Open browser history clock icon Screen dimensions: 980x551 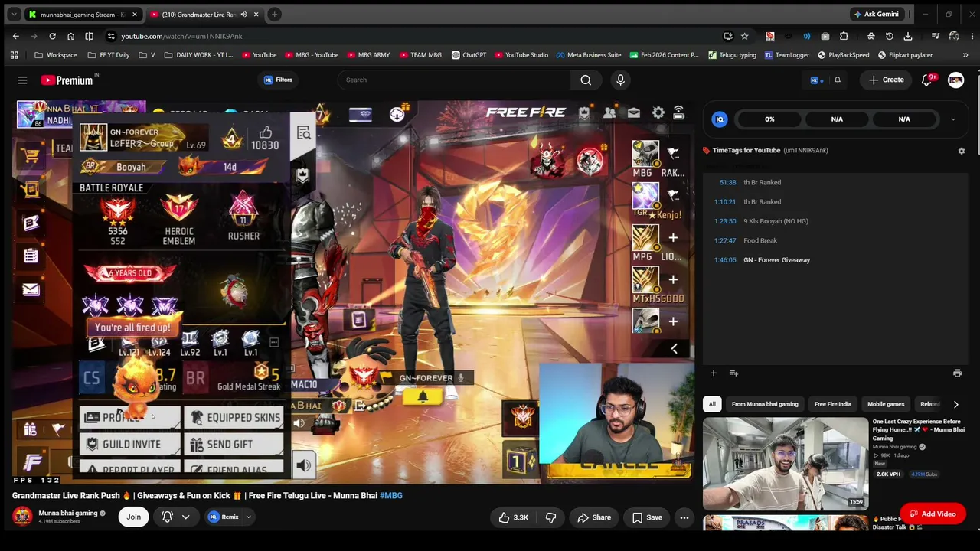(x=890, y=36)
